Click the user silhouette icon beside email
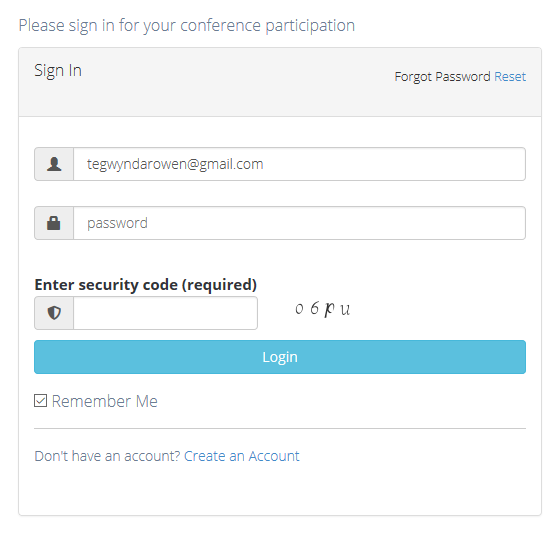Screen dimensions: 560x533 tap(54, 164)
